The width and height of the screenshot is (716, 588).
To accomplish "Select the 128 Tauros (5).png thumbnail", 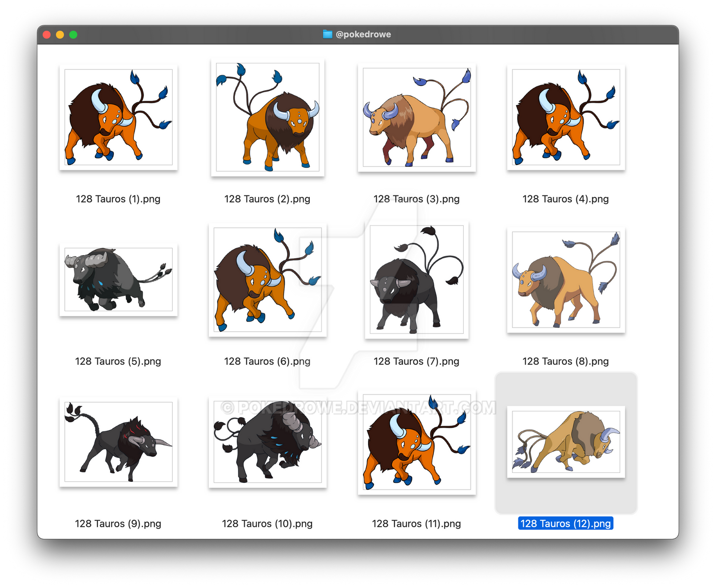I will tap(119, 279).
